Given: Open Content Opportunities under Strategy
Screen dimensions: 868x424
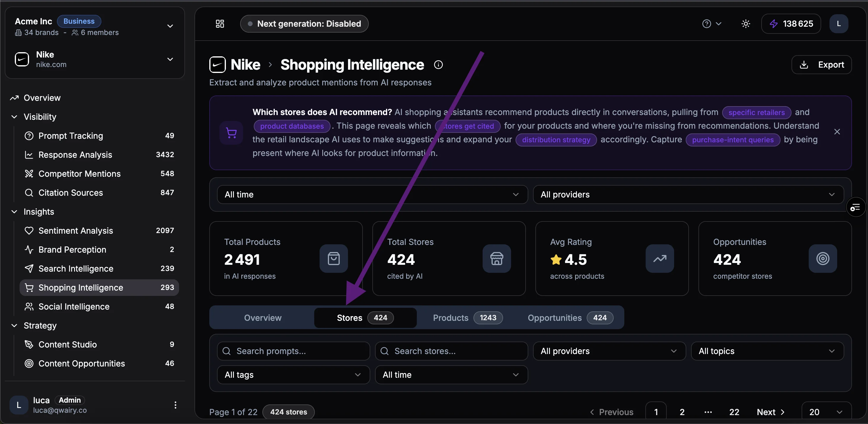Looking at the screenshot, I should tap(82, 363).
